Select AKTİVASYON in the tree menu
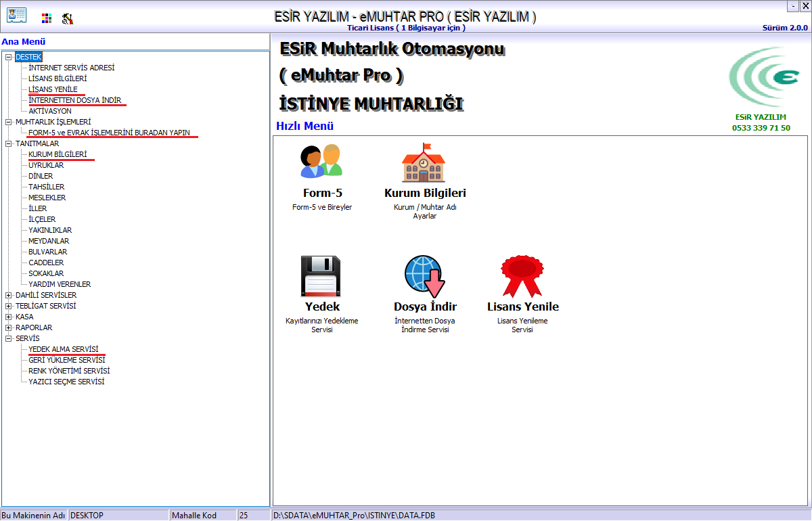 (x=49, y=111)
